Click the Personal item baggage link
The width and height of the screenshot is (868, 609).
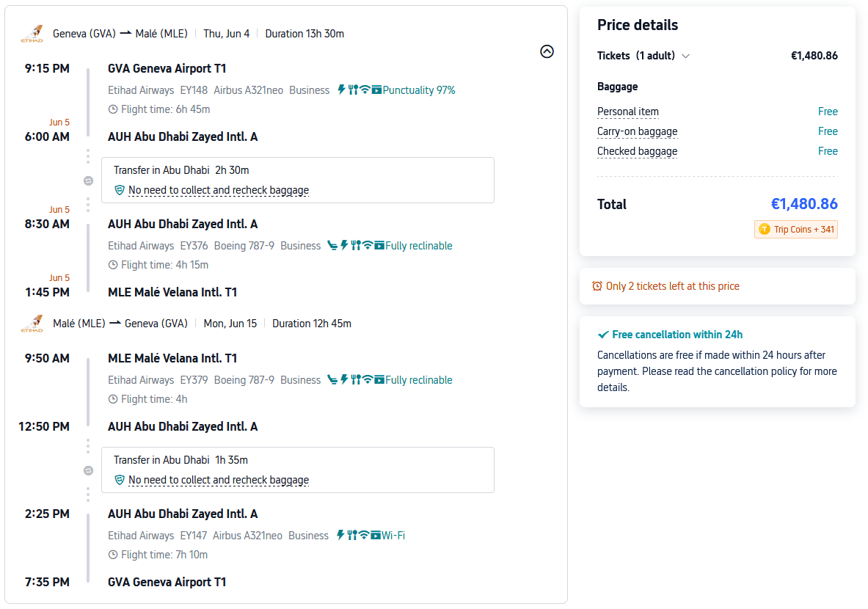point(628,112)
